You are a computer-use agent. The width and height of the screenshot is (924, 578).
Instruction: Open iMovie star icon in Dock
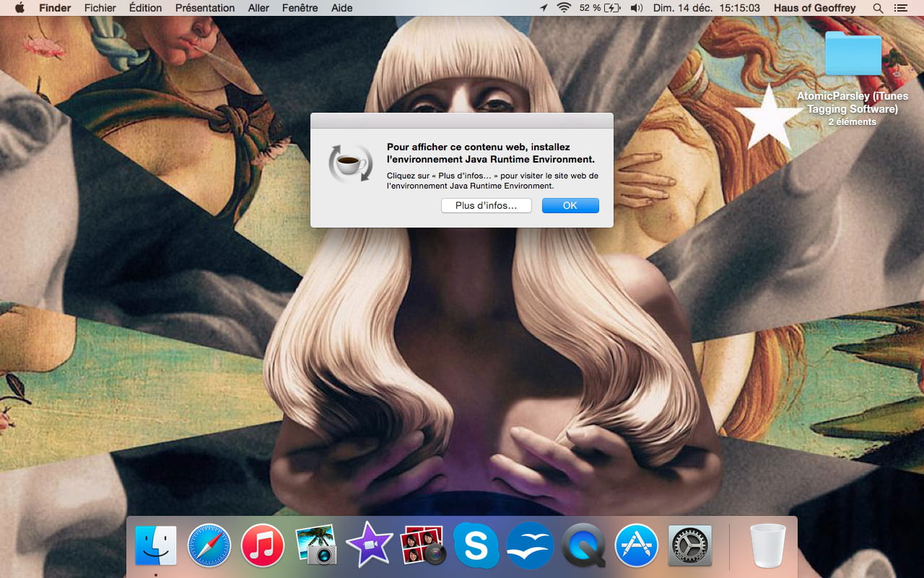(x=370, y=545)
